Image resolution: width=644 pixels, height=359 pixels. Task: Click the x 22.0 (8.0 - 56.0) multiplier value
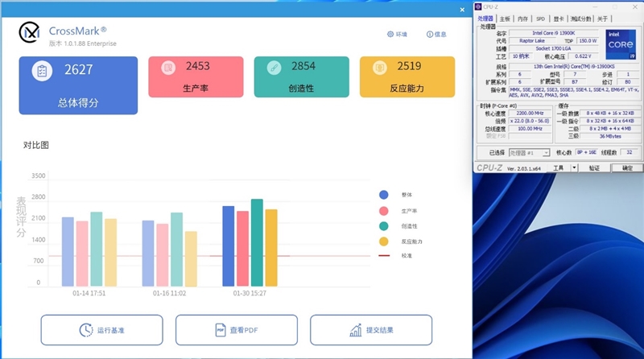coord(530,121)
